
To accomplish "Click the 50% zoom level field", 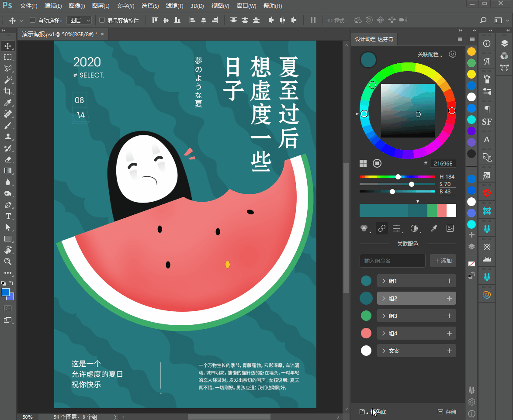I will 28,417.
